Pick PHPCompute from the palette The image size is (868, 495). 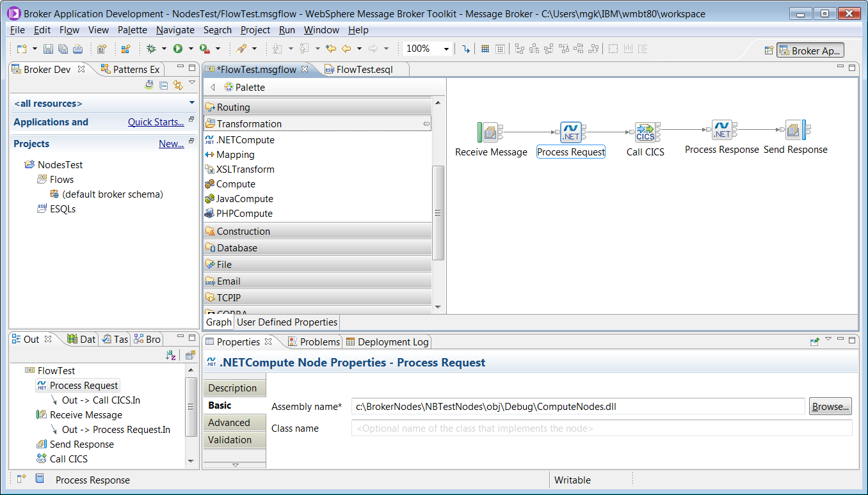click(239, 214)
